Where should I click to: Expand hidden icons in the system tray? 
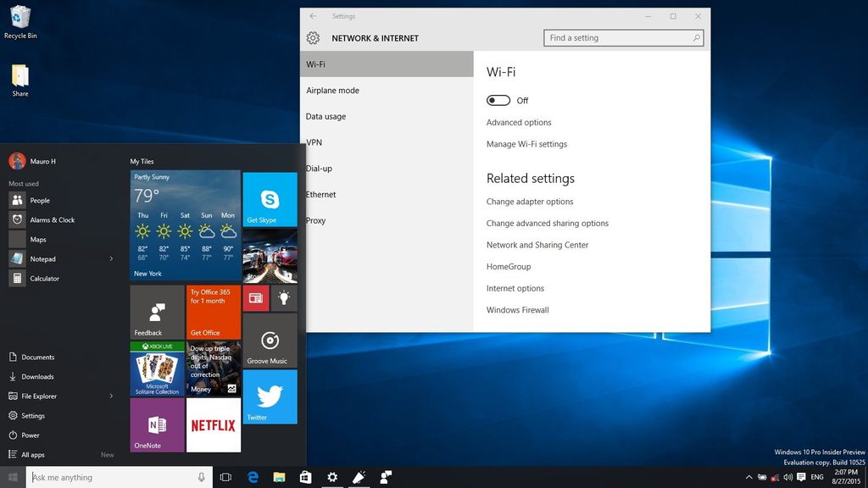tap(748, 477)
